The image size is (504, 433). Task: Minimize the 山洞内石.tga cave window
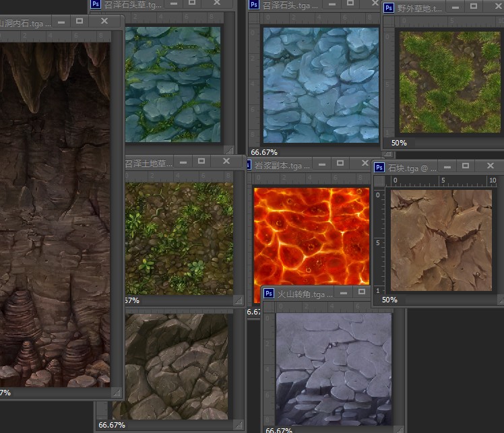61,22
